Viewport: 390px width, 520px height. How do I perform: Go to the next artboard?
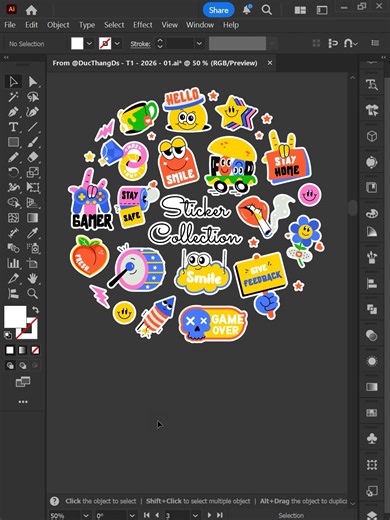tap(209, 515)
